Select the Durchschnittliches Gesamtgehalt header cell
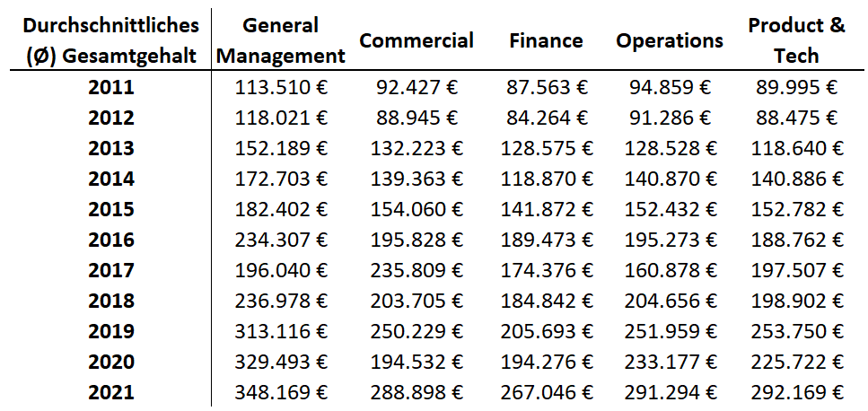 pos(110,40)
